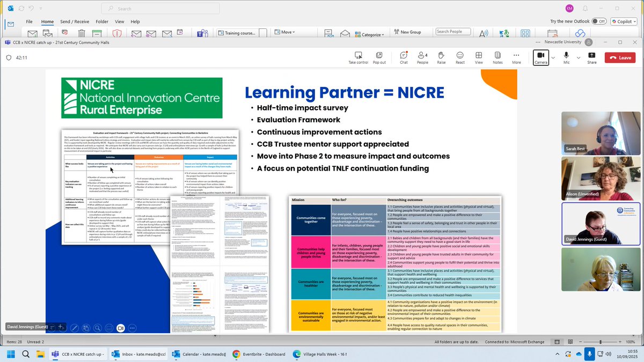The image size is (644, 362).
Task: Click the 100% zoom level
Action: tap(632, 342)
